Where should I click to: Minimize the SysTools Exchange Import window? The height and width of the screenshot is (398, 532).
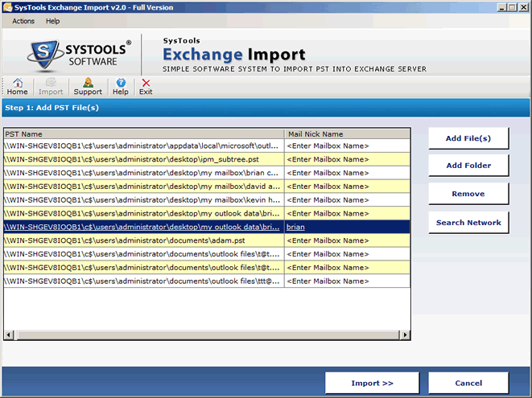502,7
